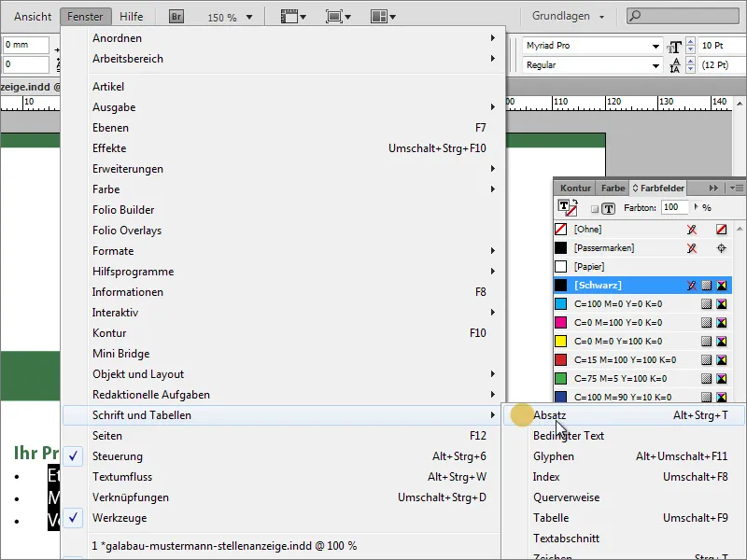This screenshot has height=560, width=747.
Task: Click the process color icon of C=100 M=0 Y=0 K=0
Action: [x=706, y=304]
